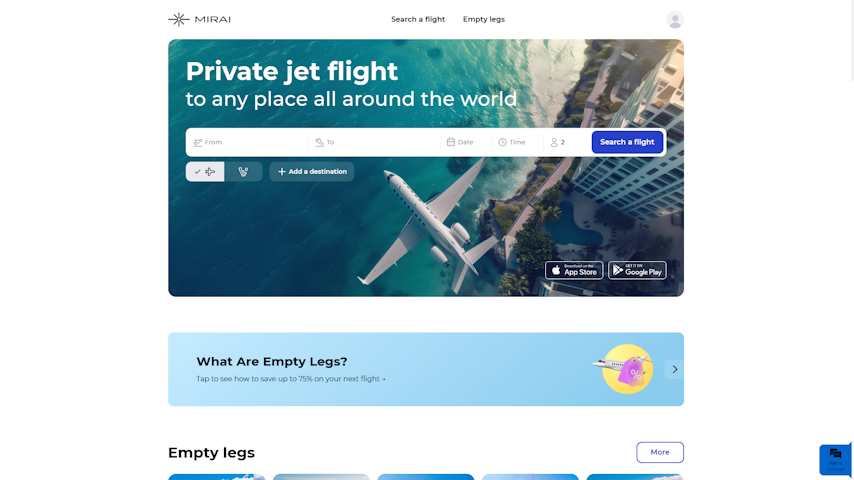
Task: Click the Mirai logo
Action: click(x=199, y=20)
